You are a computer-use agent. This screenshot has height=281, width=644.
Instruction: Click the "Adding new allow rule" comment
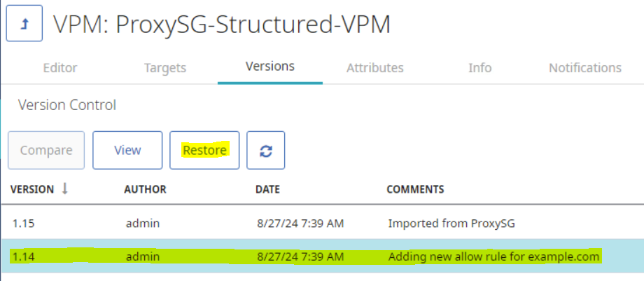click(x=493, y=256)
